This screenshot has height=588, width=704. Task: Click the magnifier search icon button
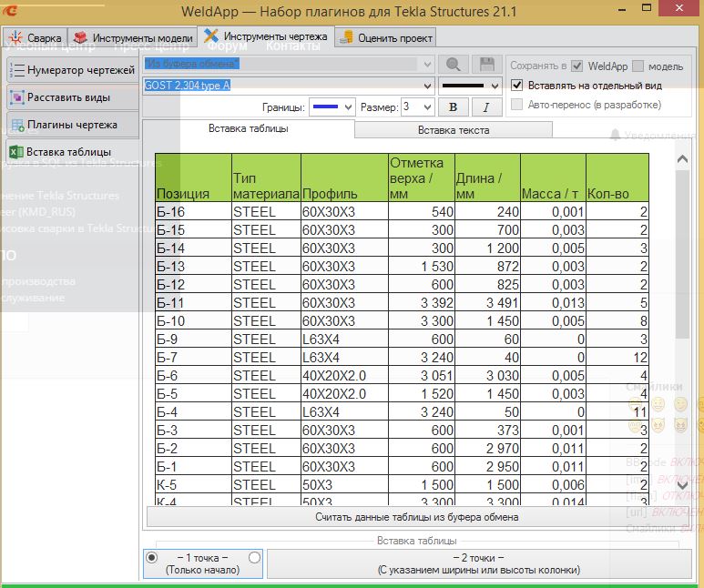453,65
